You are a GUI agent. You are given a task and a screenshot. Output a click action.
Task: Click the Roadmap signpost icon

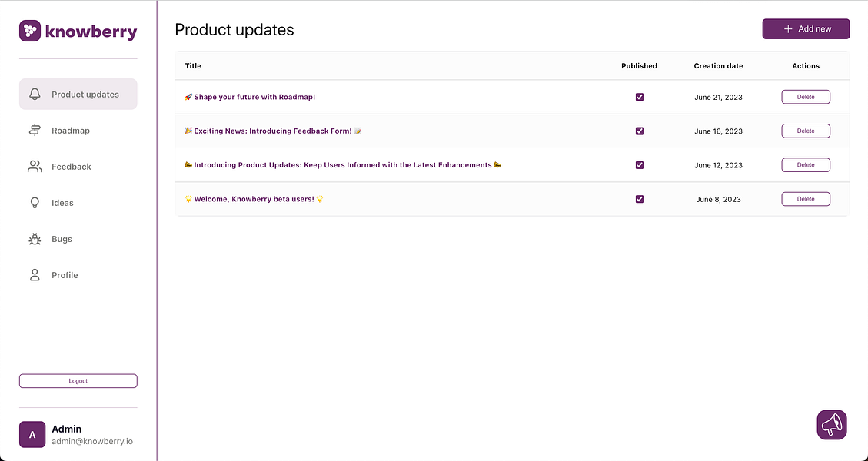35,131
